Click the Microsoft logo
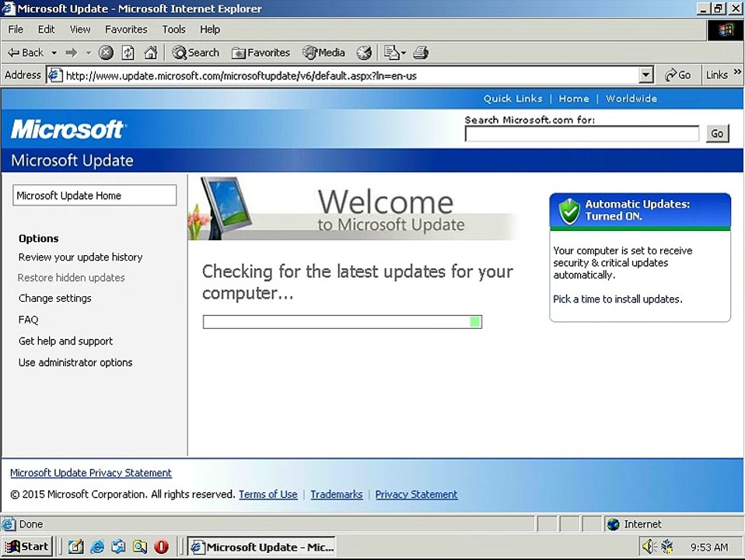Viewport: 745px width, 560px height. tap(68, 129)
